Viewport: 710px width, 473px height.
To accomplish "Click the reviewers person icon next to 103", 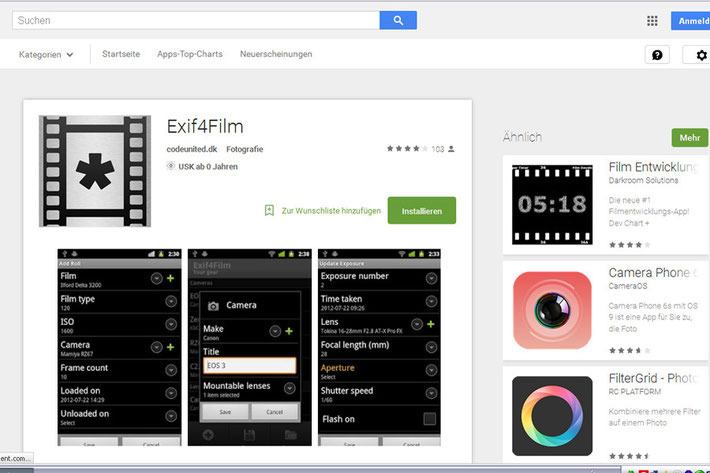I will pyautogui.click(x=451, y=149).
